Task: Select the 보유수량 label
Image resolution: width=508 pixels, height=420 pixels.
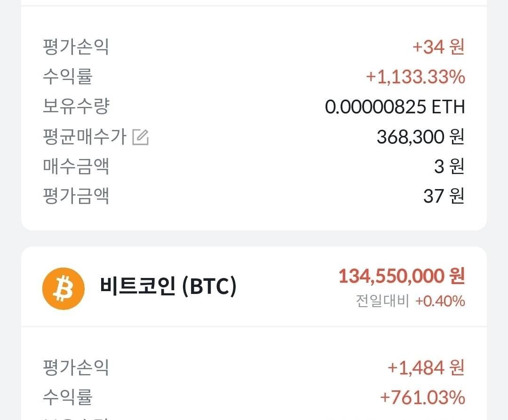Action: [75, 107]
